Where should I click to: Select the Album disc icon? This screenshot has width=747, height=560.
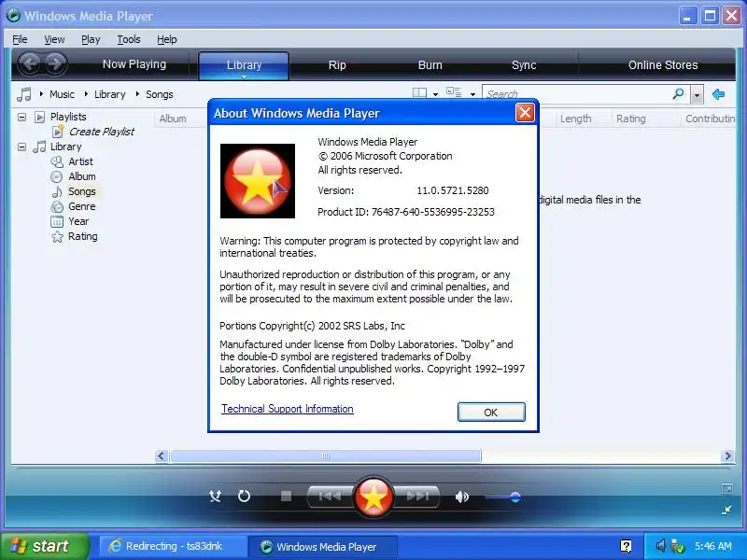coord(57,176)
